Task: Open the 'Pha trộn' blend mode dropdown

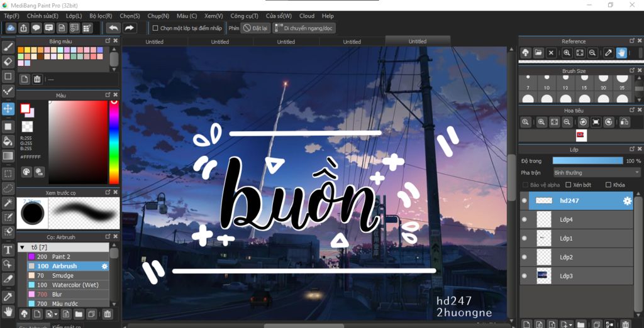Action: click(x=597, y=172)
